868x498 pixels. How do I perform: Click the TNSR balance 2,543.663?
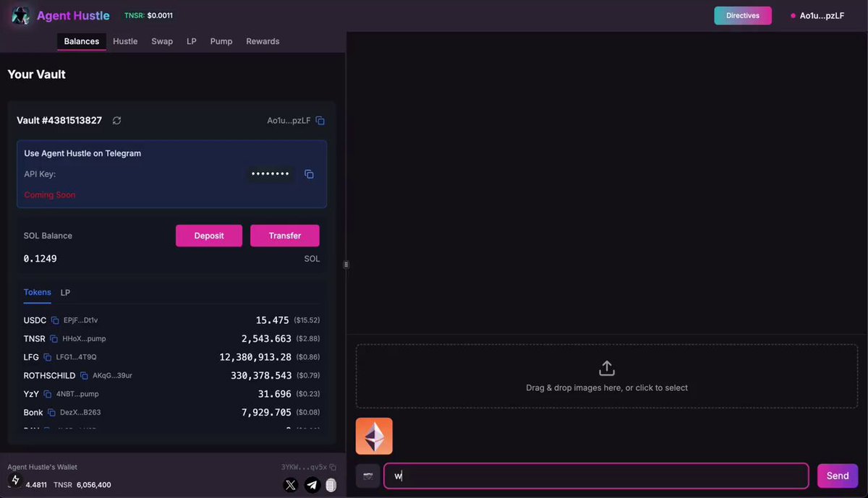click(266, 339)
